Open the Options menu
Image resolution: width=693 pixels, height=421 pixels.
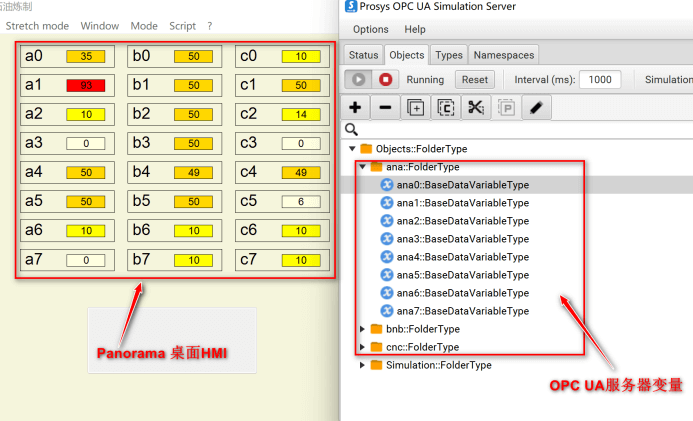(x=370, y=29)
